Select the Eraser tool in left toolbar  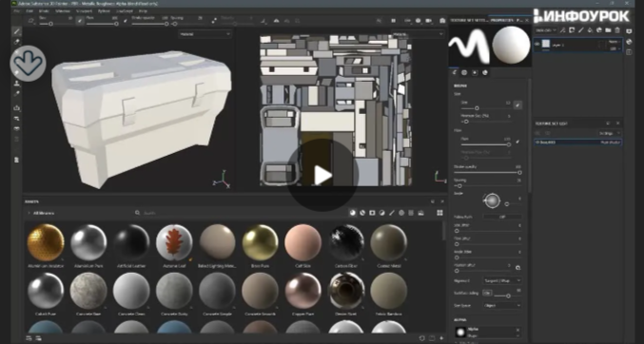(x=17, y=42)
